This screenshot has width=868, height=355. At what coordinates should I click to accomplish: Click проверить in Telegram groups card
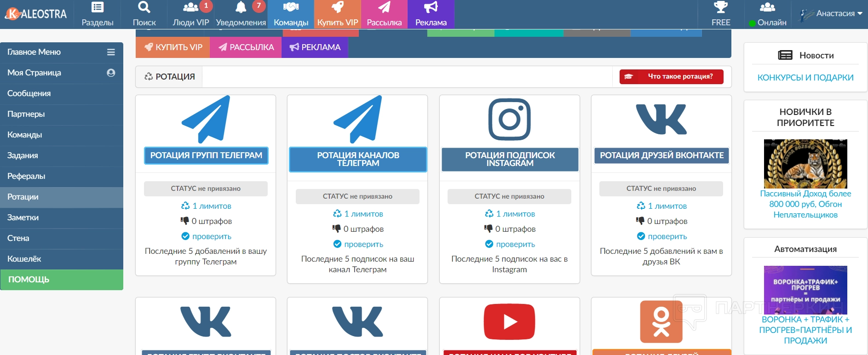coord(206,236)
